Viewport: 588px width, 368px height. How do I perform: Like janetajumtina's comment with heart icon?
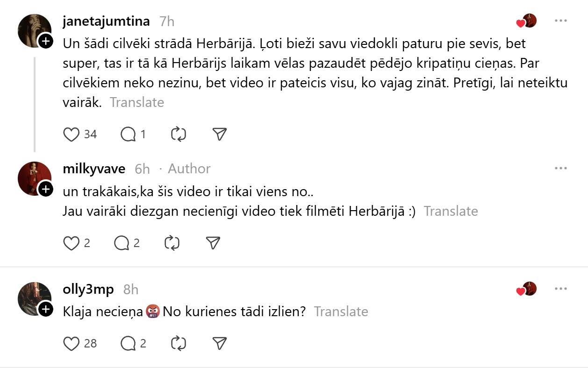click(72, 134)
